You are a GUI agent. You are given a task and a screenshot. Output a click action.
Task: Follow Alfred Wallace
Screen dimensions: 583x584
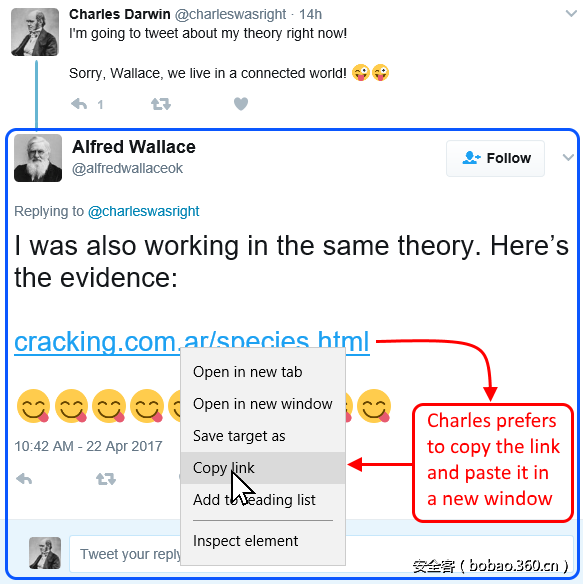point(495,158)
